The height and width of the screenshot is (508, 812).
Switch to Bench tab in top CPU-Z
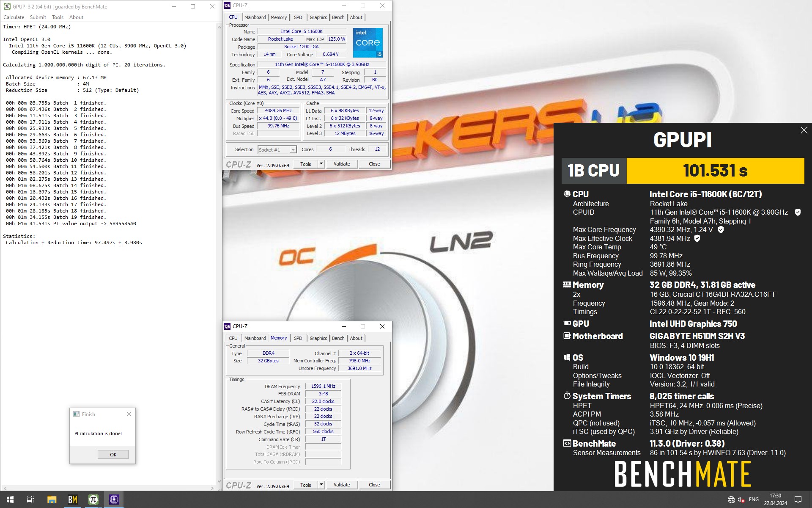click(x=338, y=17)
